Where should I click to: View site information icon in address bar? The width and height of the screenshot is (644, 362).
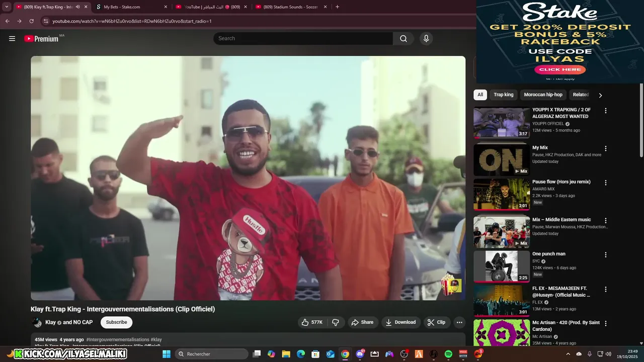click(46, 21)
